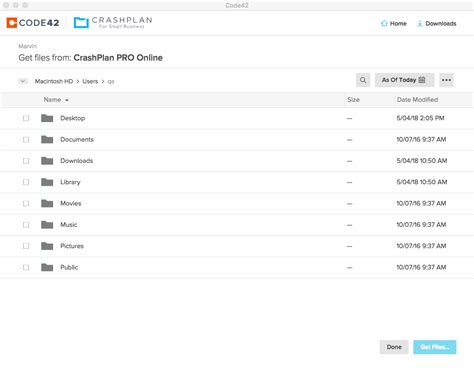Check the Music folder checkbox
Screen dimensions: 474x368
tap(26, 225)
